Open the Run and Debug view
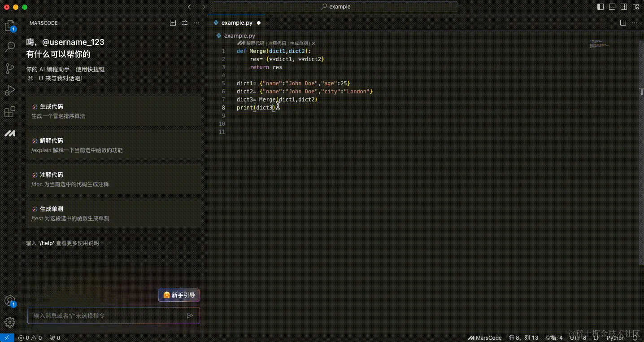Viewport: 644px width, 342px height. click(x=10, y=90)
